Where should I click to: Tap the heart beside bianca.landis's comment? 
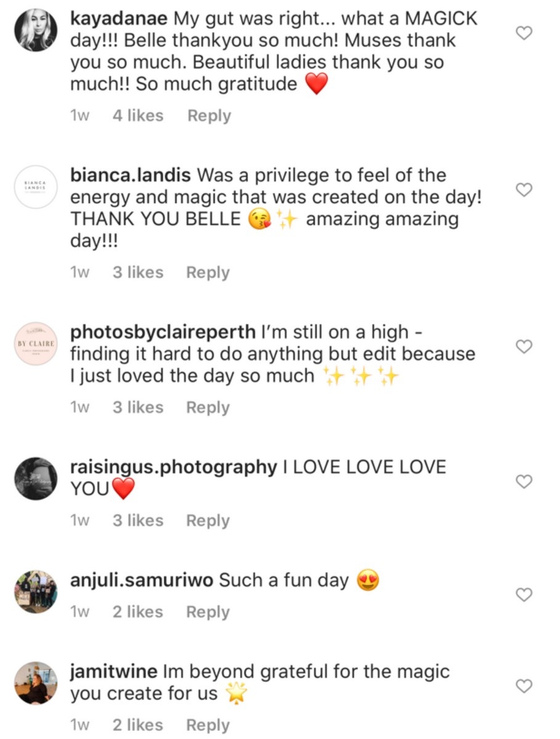pos(523,190)
